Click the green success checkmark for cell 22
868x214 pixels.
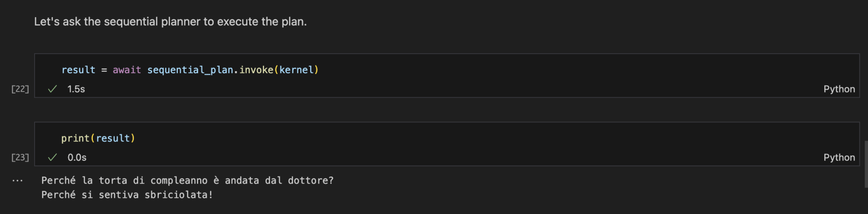coord(53,89)
